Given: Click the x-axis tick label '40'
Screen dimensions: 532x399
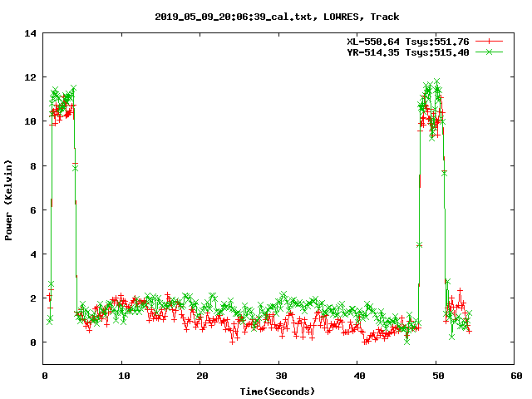Looking at the screenshot, I should pyautogui.click(x=359, y=376).
